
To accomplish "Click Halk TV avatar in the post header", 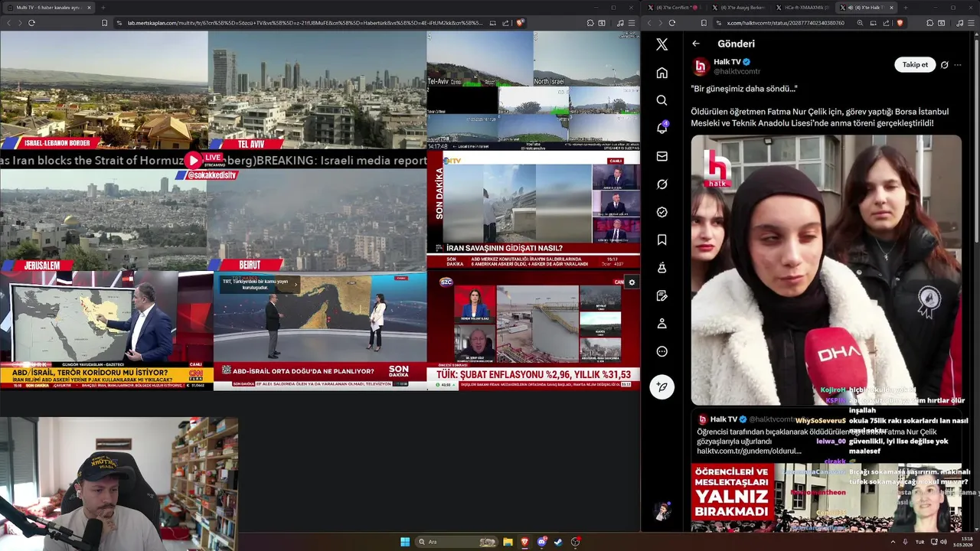I will coord(700,66).
